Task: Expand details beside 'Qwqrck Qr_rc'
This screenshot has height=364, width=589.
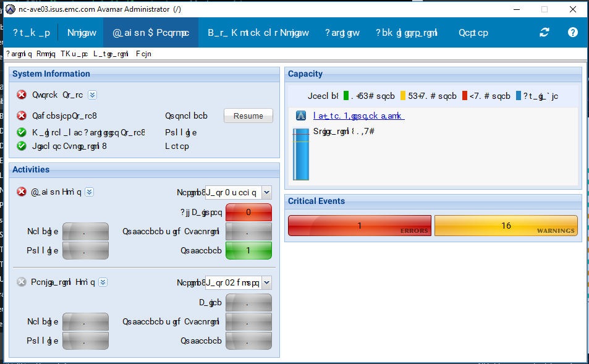Action: pos(93,95)
